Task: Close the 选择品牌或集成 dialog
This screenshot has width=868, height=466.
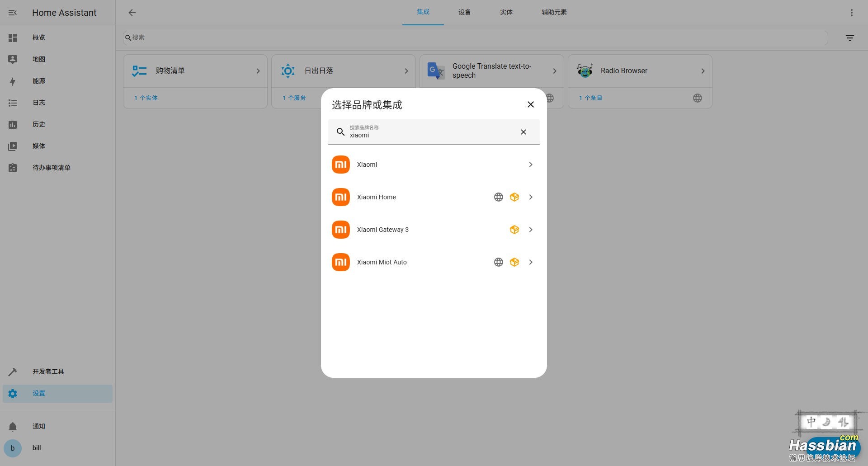Action: pos(531,104)
